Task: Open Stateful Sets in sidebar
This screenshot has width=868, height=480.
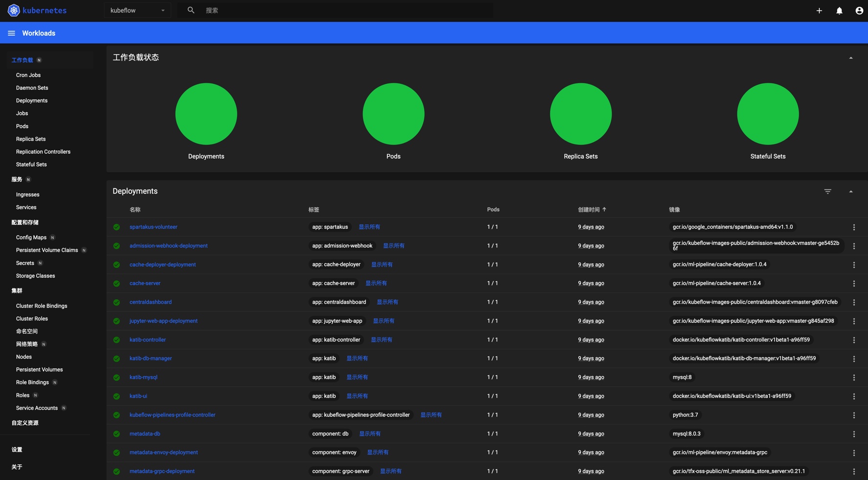Action: point(31,165)
